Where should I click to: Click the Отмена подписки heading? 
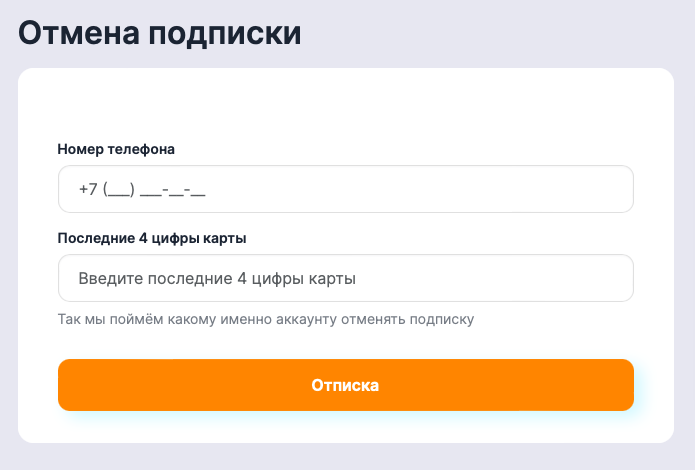pos(160,33)
